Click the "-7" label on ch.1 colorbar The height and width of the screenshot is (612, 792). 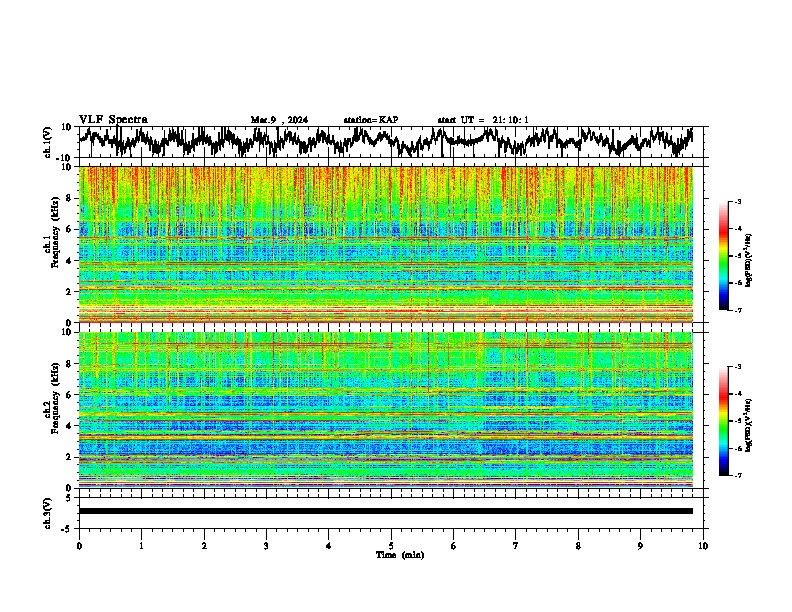click(738, 310)
